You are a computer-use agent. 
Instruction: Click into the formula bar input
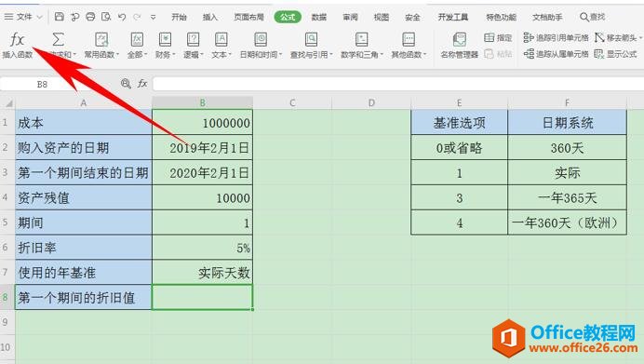(x=397, y=84)
